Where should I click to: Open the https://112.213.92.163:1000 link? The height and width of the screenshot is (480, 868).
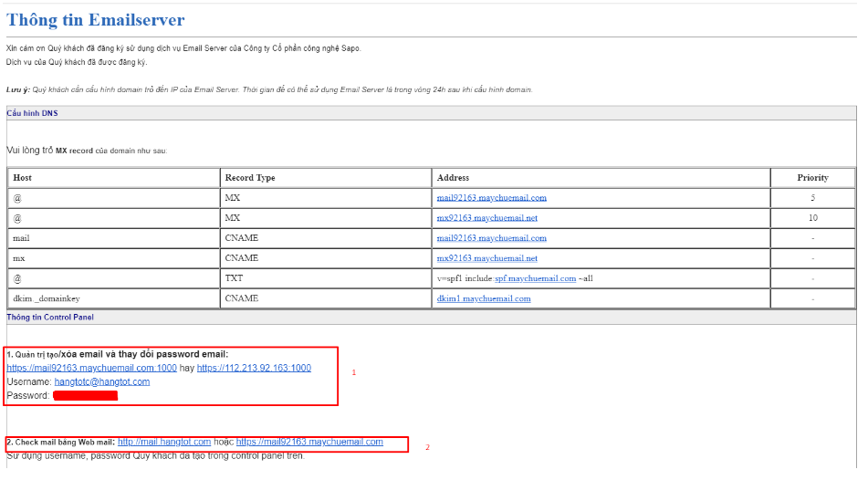(254, 368)
